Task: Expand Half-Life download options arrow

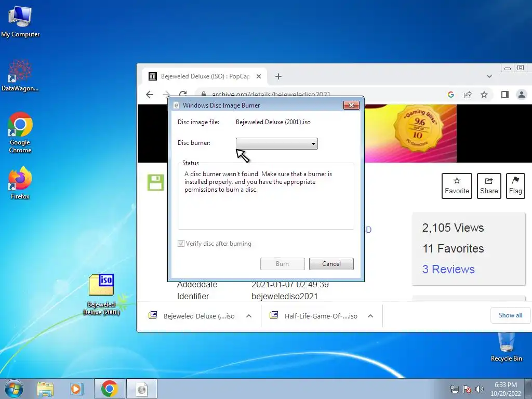Action: pyautogui.click(x=370, y=316)
